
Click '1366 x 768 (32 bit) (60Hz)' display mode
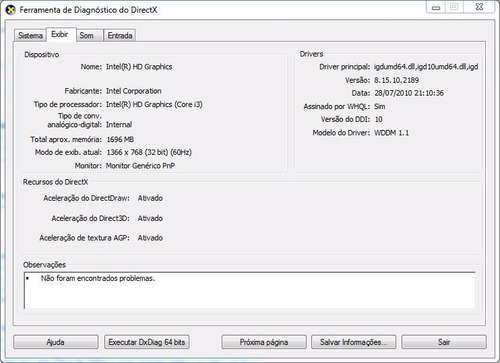point(149,152)
